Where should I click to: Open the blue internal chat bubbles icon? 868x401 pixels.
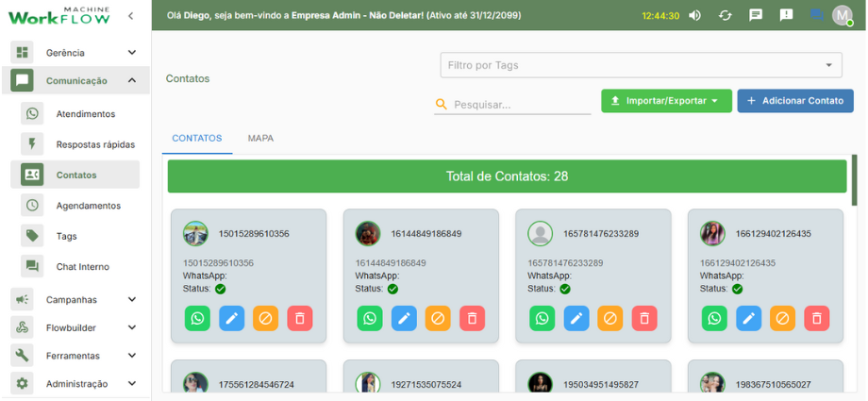[815, 15]
